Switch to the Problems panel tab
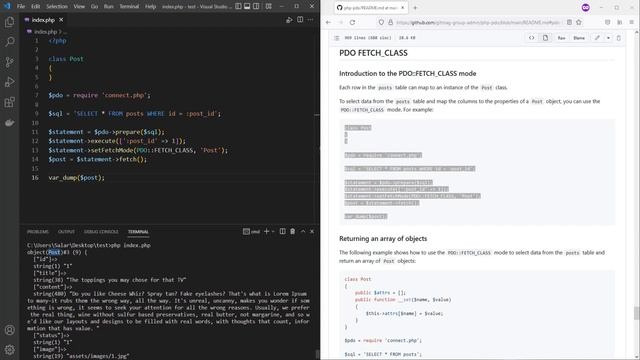Image resolution: width=640 pixels, height=360 pixels. pyautogui.click(x=38, y=231)
